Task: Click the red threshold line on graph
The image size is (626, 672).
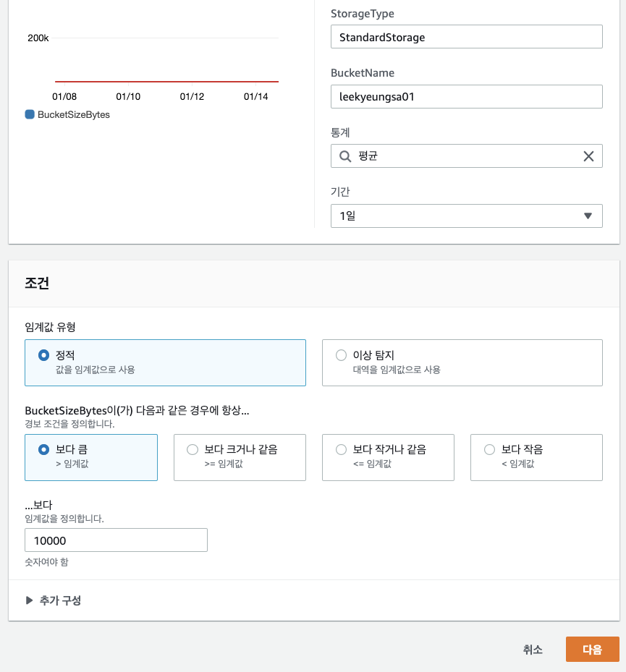Action: click(166, 82)
